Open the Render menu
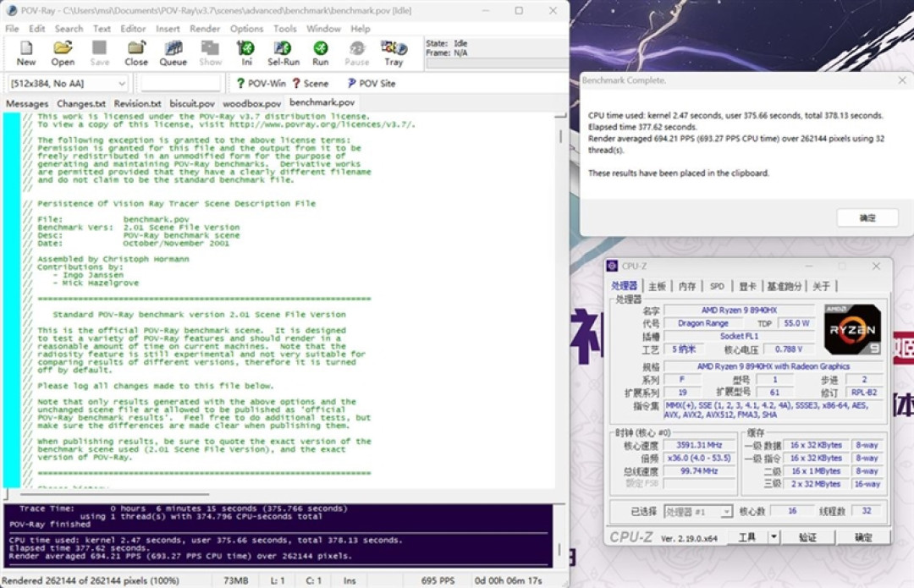Image resolution: width=914 pixels, height=588 pixels. click(205, 29)
